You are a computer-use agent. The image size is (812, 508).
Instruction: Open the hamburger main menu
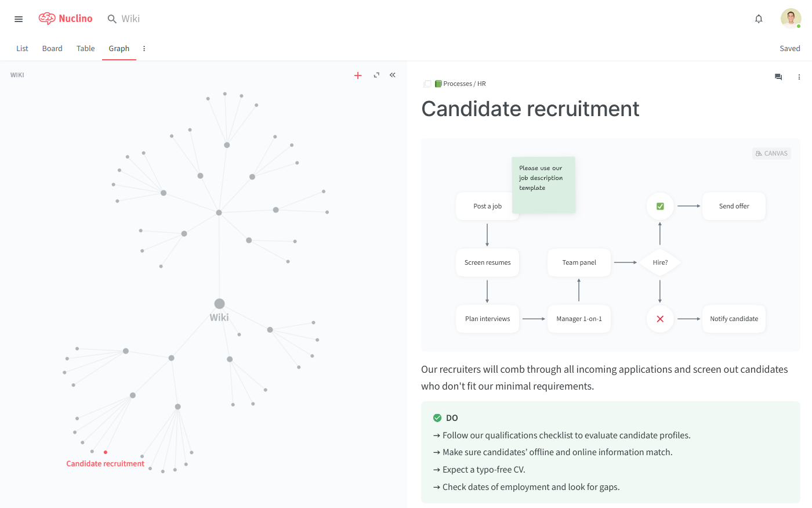tap(19, 19)
